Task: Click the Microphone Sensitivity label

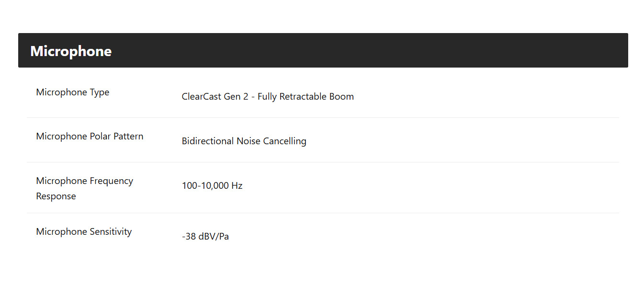Action: (84, 232)
